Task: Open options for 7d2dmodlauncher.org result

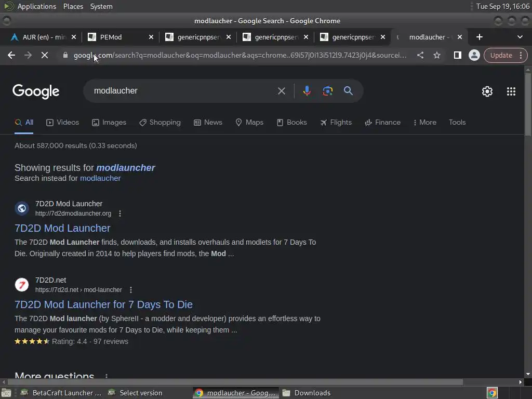Action: [x=120, y=214]
